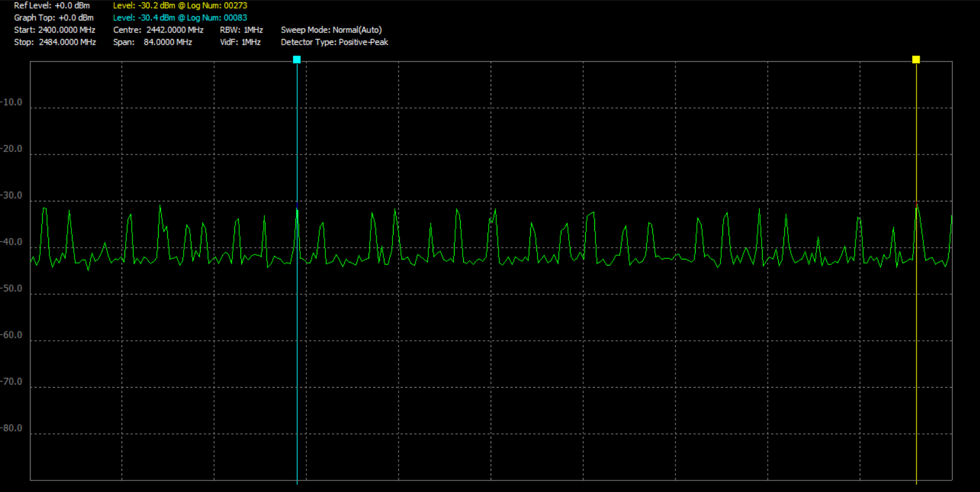Screen dimensions: 980x492
Task: Click the Sweep Mode Normal(Auto) label
Action: 331,30
